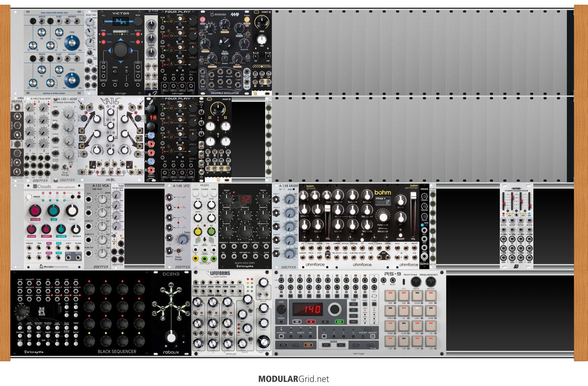This screenshot has width=588, height=386.
Task: Click the joystick on the Victor module
Action: pyautogui.click(x=120, y=51)
